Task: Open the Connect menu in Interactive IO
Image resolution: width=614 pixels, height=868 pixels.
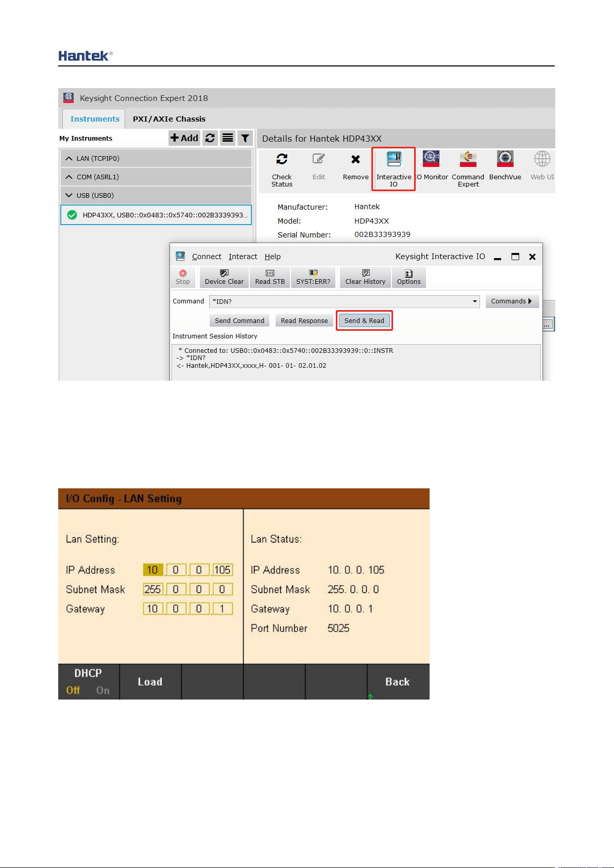Action: click(207, 257)
